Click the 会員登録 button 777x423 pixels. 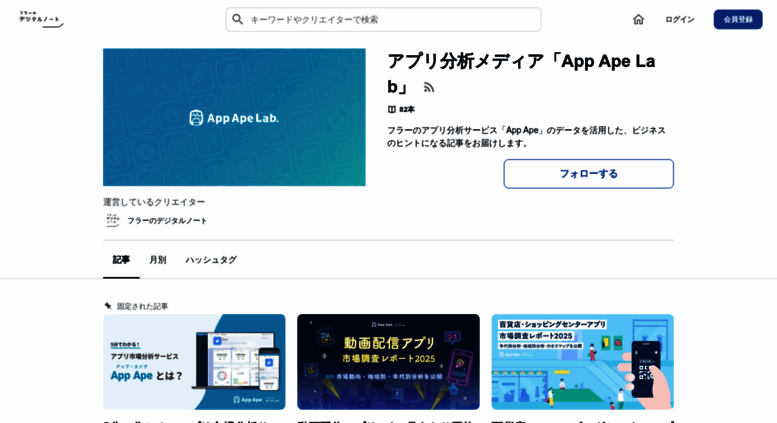[x=738, y=19]
